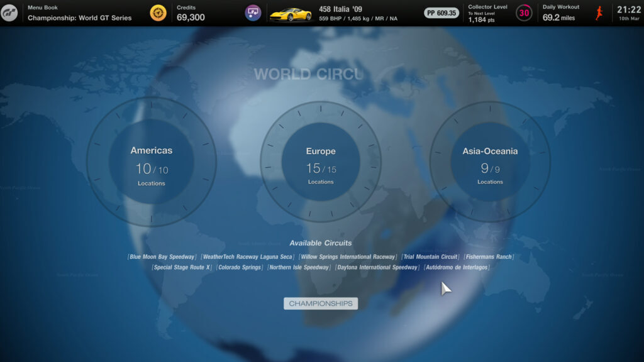Choose Trial Mountain Circuit
The width and height of the screenshot is (644, 362).
430,257
